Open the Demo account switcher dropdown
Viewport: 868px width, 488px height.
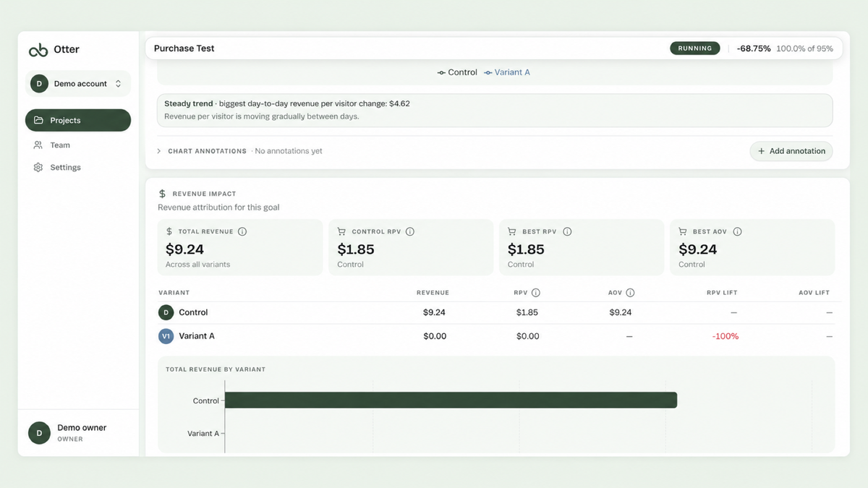(x=78, y=84)
